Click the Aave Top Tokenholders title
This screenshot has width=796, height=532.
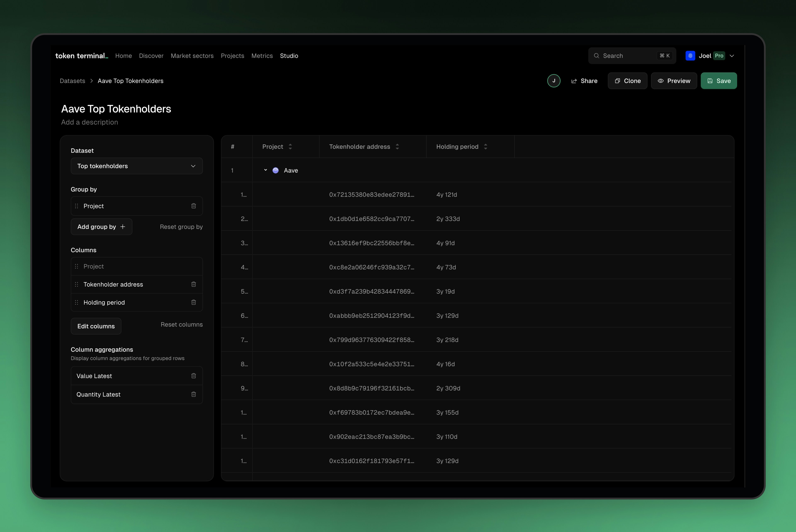click(x=116, y=109)
